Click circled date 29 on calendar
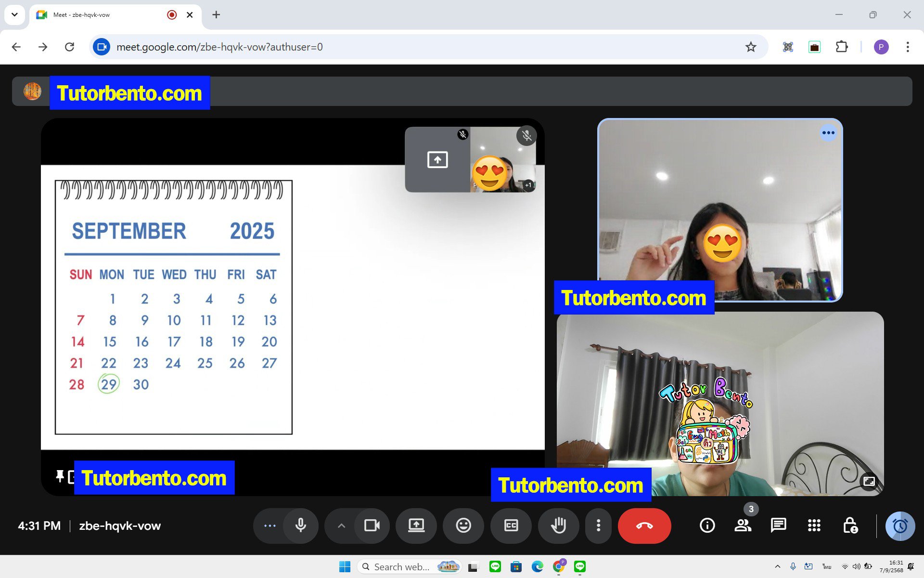Screen dimensions: 924x578 pos(109,384)
